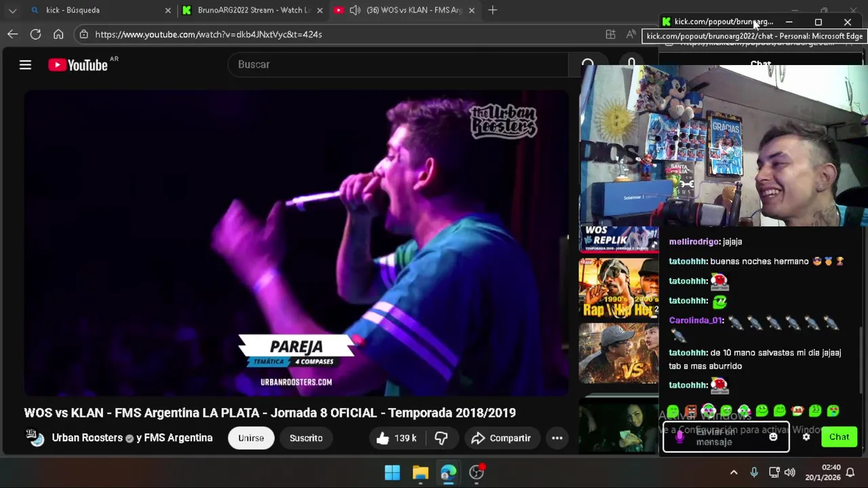Share the video with Compartir
The image size is (868, 488).
pyautogui.click(x=501, y=438)
